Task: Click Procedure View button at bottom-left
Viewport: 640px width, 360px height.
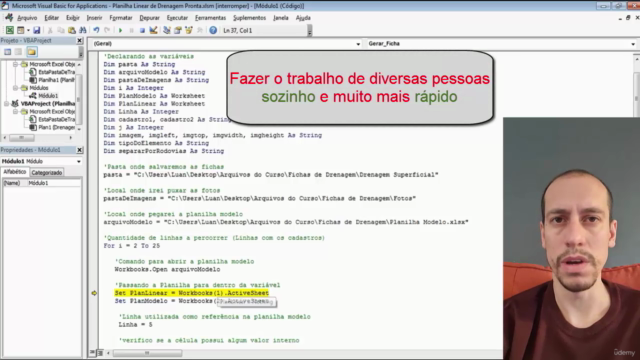Action: tap(93, 353)
